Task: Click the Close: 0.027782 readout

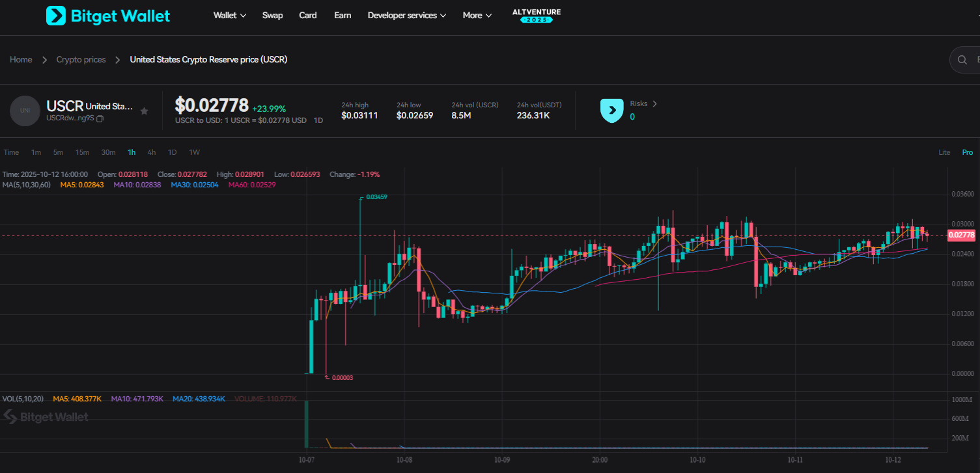Action: coord(182,174)
